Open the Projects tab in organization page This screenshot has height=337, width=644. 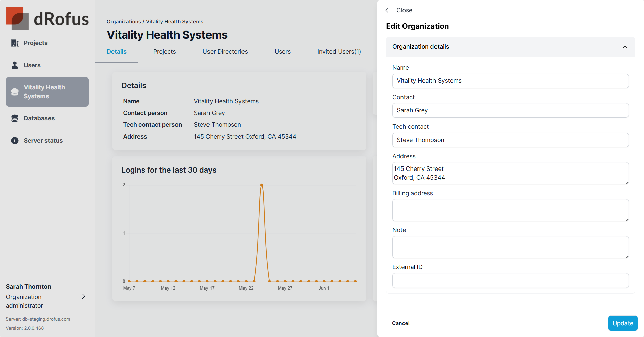(x=164, y=52)
